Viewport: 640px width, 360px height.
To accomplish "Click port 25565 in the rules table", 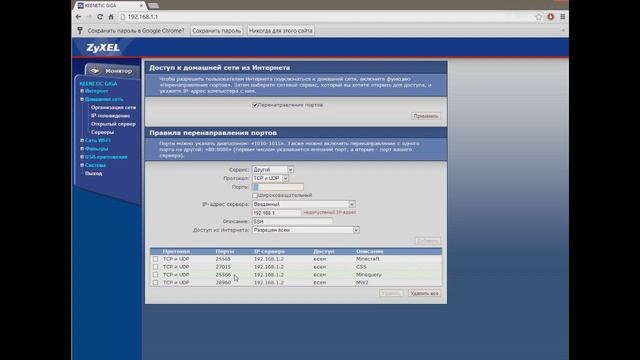I will (x=223, y=259).
